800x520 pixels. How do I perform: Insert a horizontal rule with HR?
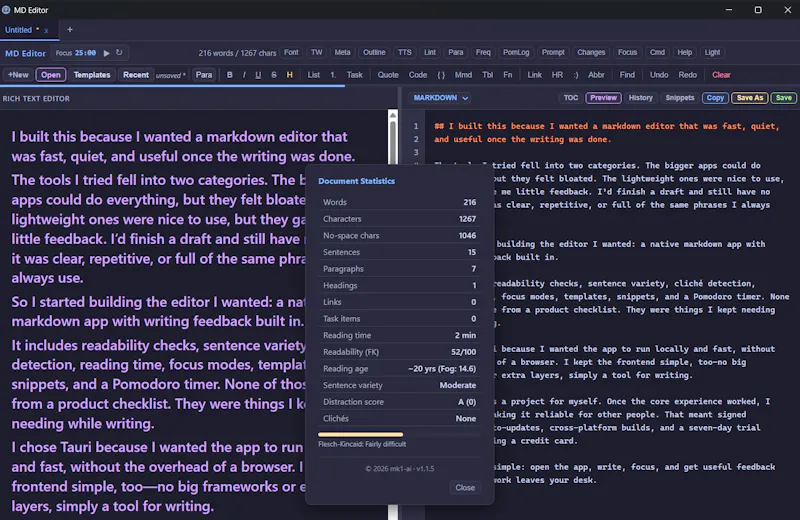[x=558, y=75]
